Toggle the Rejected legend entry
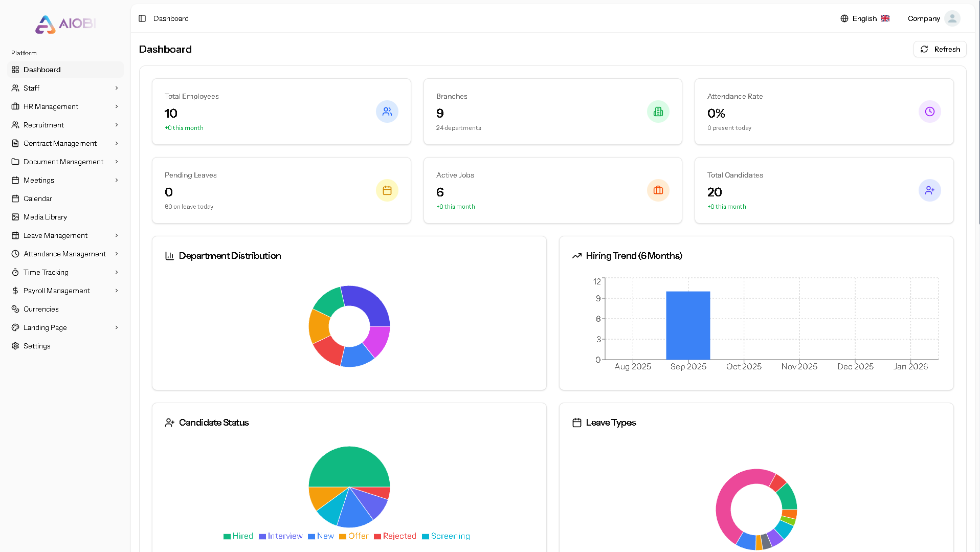This screenshot has width=980, height=552. 395,536
